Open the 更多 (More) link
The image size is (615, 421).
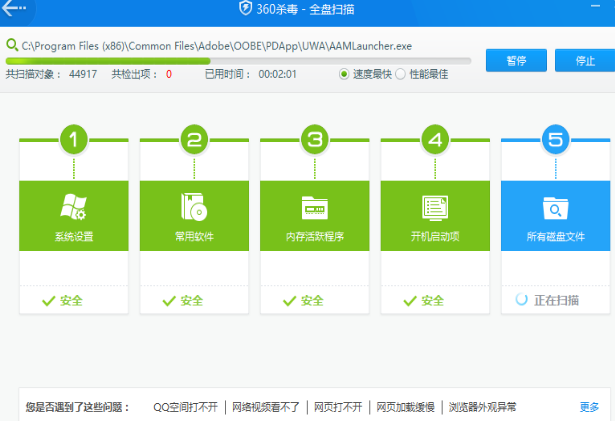pyautogui.click(x=589, y=407)
